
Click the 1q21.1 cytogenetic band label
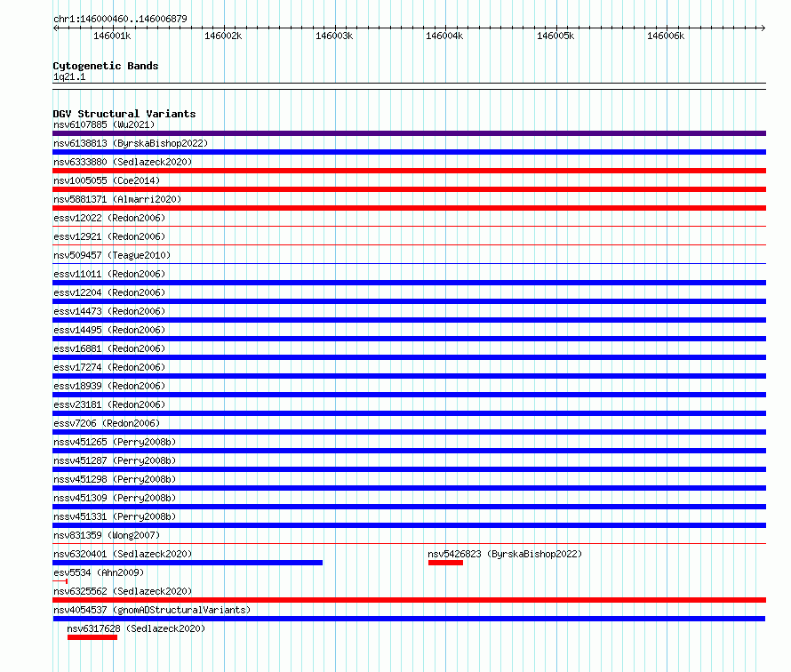tap(69, 76)
